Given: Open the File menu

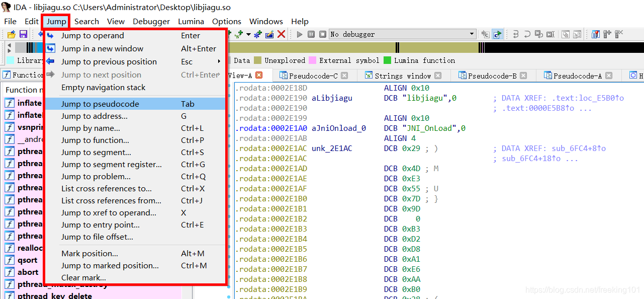Looking at the screenshot, I should click(x=10, y=21).
